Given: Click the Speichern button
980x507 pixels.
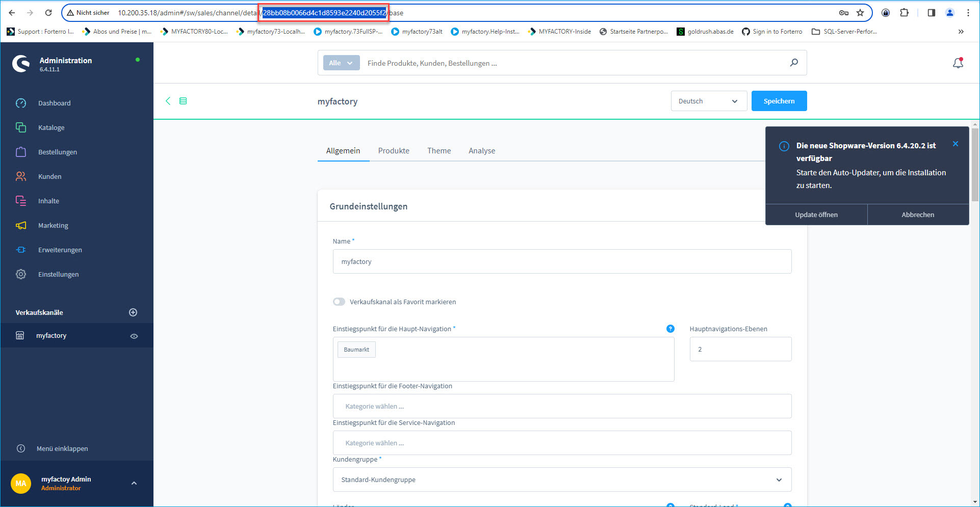Looking at the screenshot, I should [x=779, y=101].
